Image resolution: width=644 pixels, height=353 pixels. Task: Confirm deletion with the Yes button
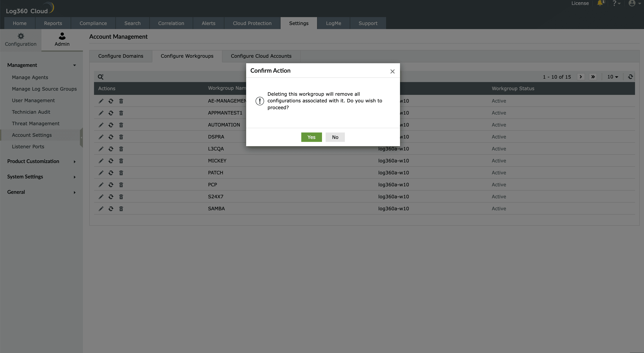coord(311,137)
